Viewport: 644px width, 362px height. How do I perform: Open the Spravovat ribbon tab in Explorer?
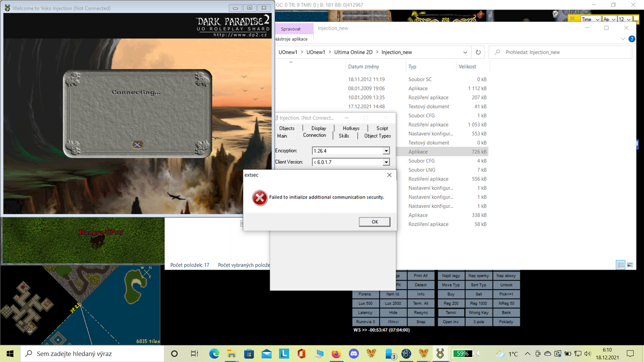pyautogui.click(x=291, y=29)
